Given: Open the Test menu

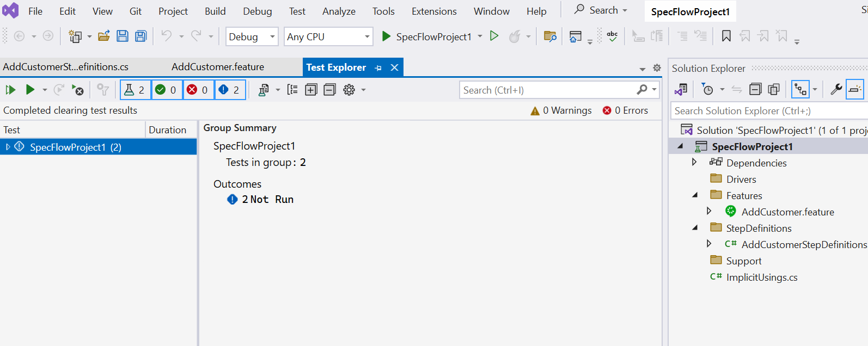Looking at the screenshot, I should (x=297, y=11).
